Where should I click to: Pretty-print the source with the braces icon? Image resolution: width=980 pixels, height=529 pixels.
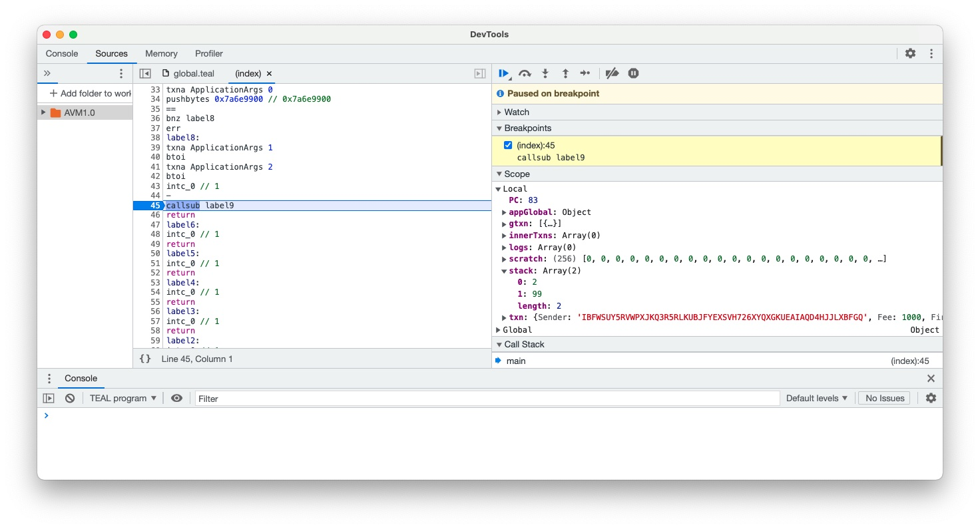(x=145, y=359)
